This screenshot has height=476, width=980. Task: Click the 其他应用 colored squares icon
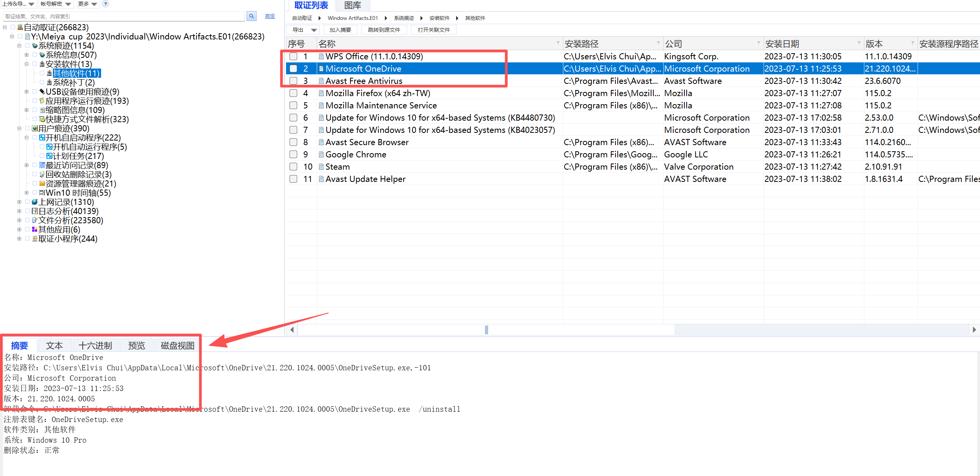pyautogui.click(x=35, y=229)
